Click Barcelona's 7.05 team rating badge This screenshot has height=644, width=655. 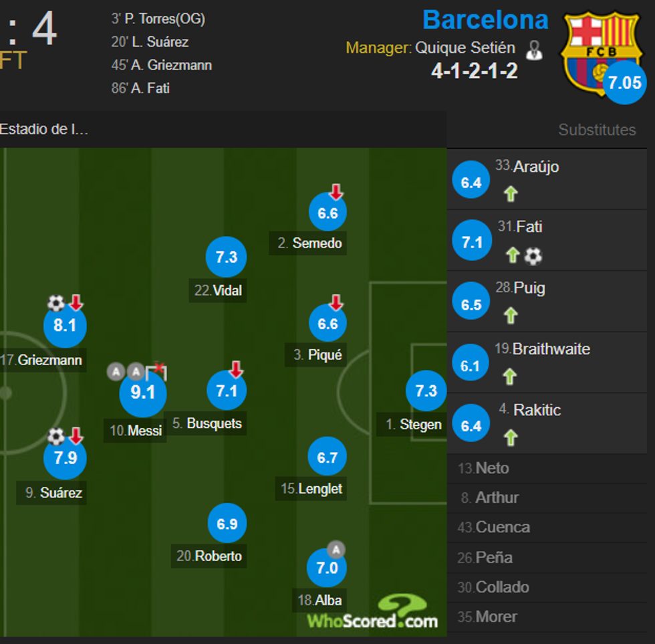[625, 83]
